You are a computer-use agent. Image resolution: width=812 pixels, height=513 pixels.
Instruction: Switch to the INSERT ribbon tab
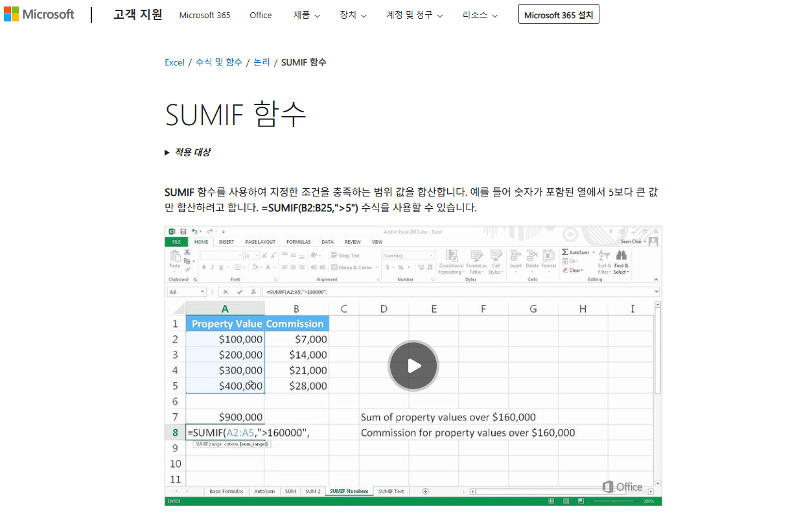226,242
